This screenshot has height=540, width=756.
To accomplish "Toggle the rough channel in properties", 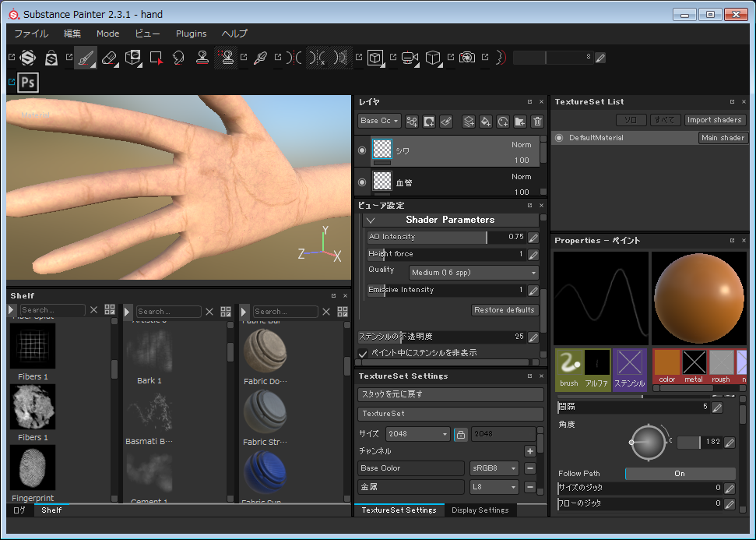I will click(x=721, y=366).
